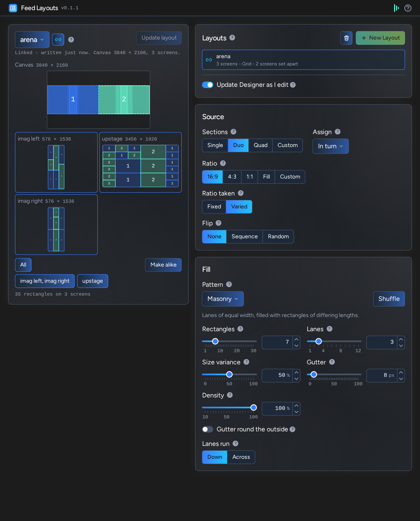This screenshot has width=420, height=521.
Task: Click the Make alike button
Action: point(163,265)
